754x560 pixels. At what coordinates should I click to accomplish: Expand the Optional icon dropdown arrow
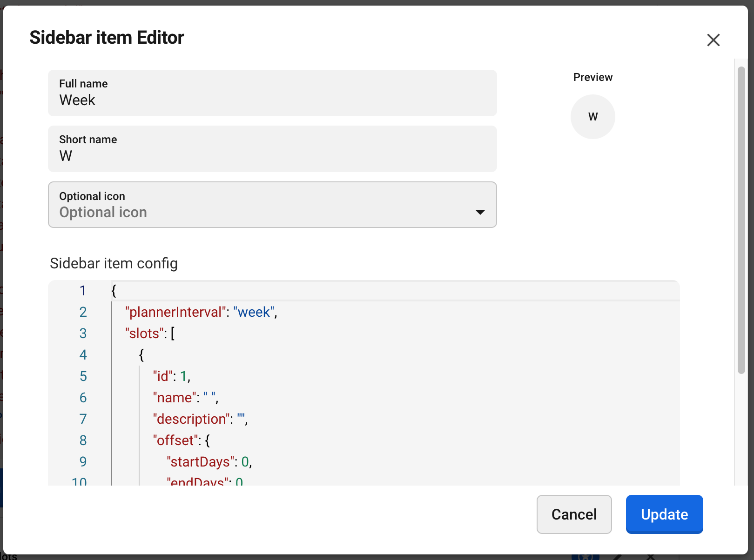pyautogui.click(x=480, y=212)
